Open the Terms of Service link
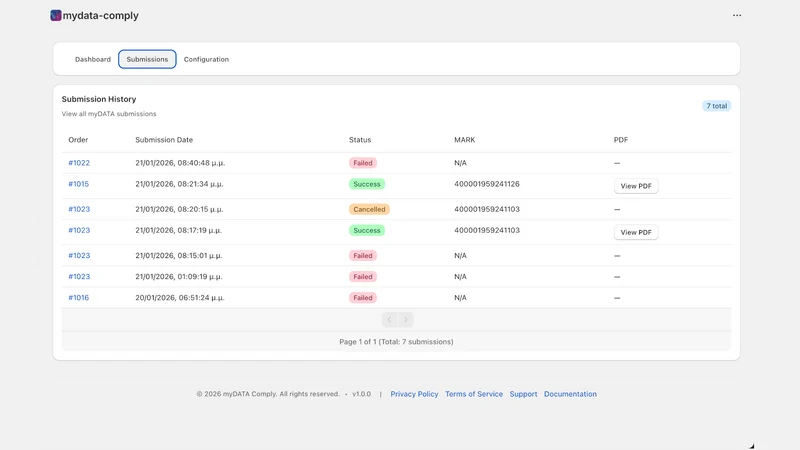800x450 pixels. coord(473,394)
